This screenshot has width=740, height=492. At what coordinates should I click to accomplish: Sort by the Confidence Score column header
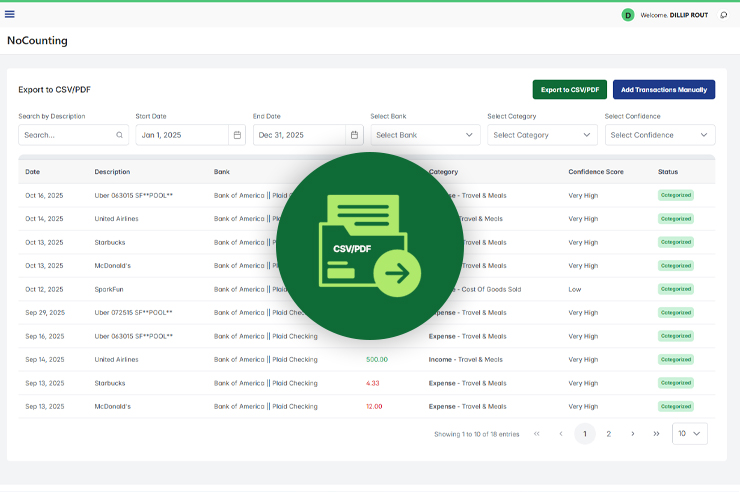click(596, 172)
